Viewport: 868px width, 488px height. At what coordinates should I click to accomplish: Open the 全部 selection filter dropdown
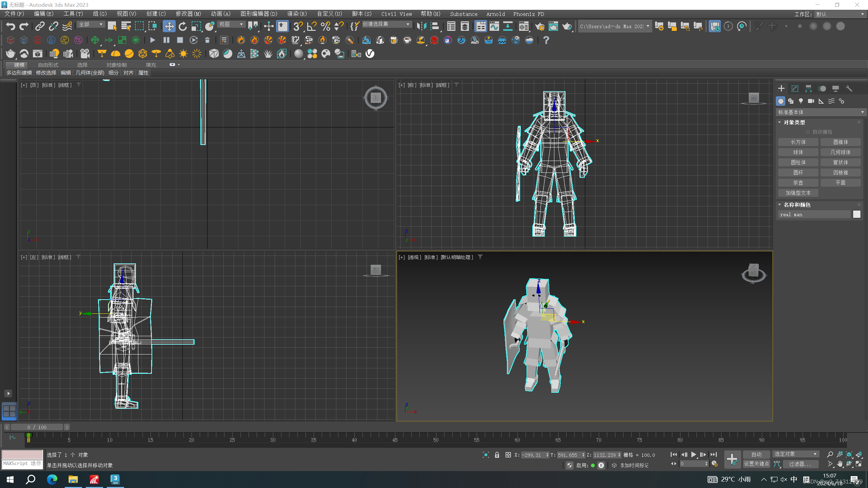pos(91,24)
